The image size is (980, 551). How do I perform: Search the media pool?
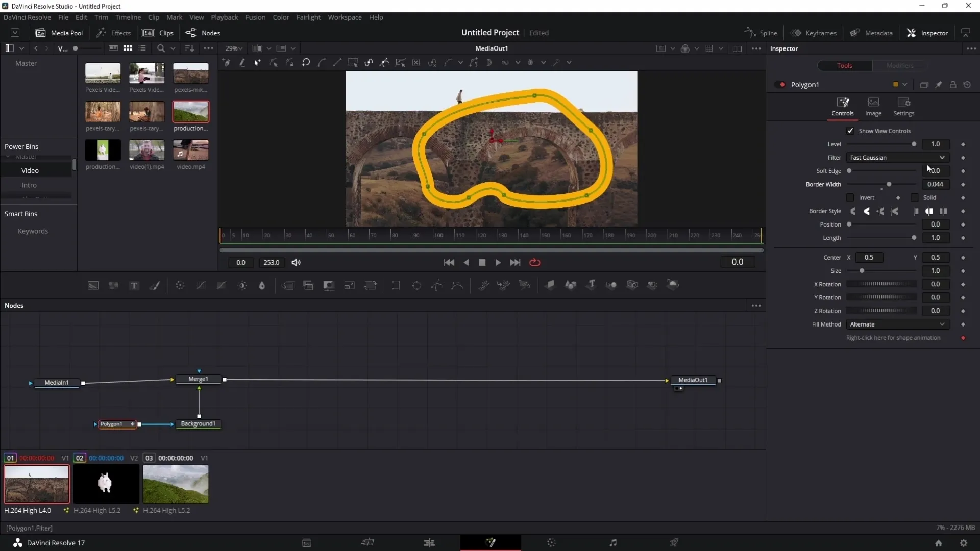click(161, 48)
